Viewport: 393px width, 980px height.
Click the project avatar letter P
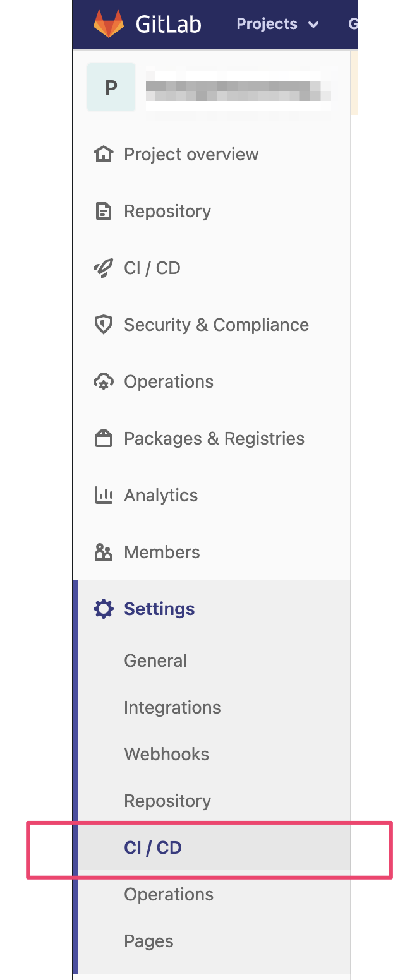(111, 87)
